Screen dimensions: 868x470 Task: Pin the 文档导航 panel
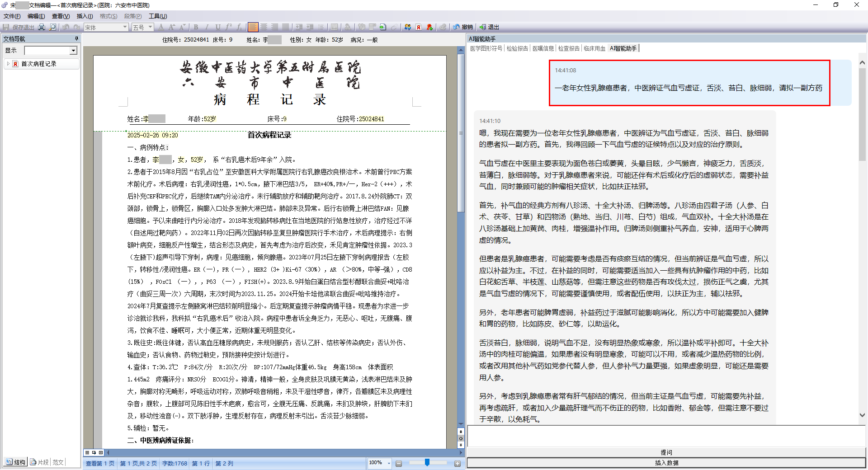(76, 39)
